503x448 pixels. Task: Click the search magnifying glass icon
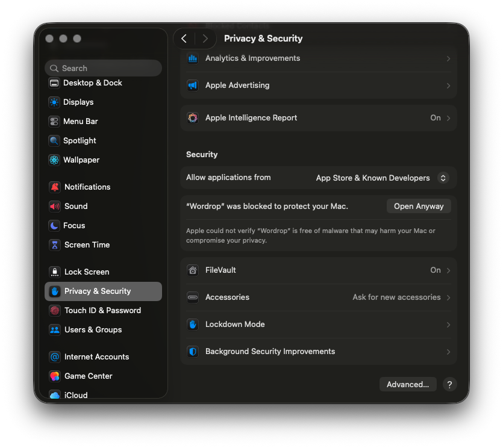[54, 68]
